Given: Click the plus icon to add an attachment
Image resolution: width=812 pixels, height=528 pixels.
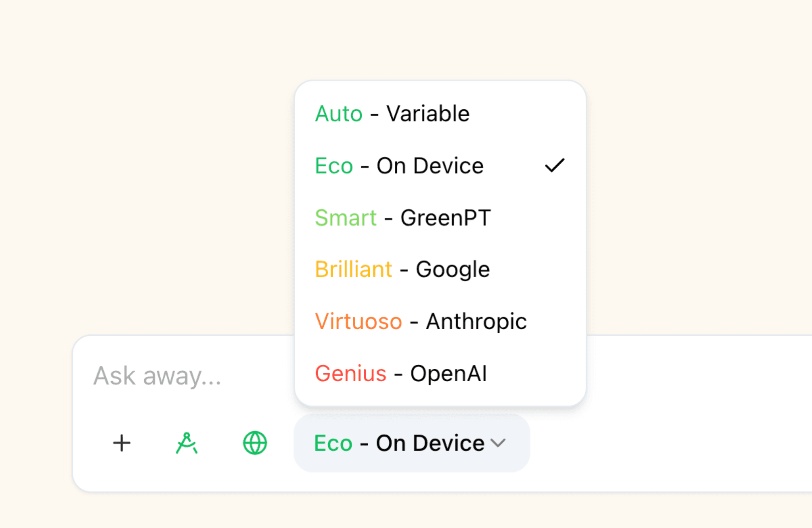Looking at the screenshot, I should pyautogui.click(x=122, y=443).
